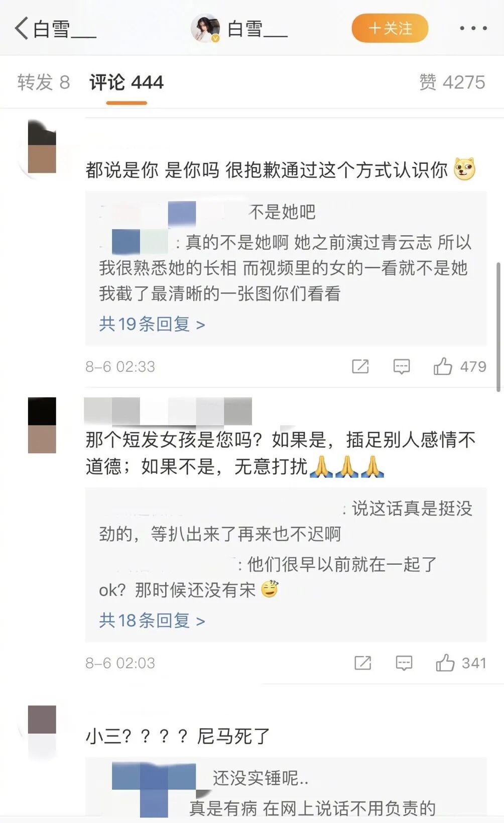The width and height of the screenshot is (504, 823).
Task: Select the 评论 444 tab
Action: tap(127, 82)
